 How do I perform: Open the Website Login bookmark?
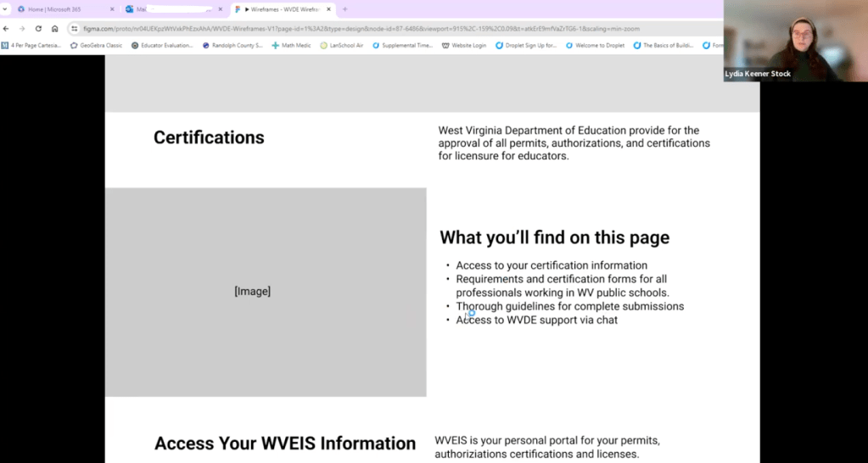pyautogui.click(x=464, y=45)
